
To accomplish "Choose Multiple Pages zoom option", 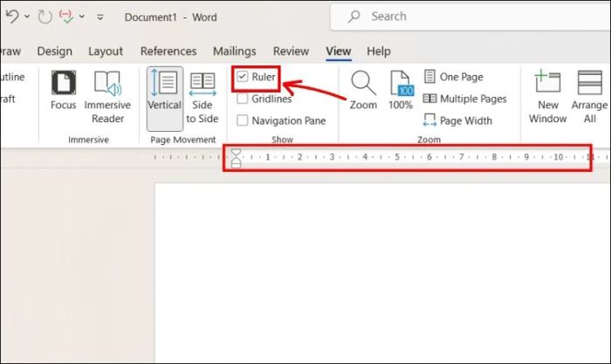I will point(465,99).
